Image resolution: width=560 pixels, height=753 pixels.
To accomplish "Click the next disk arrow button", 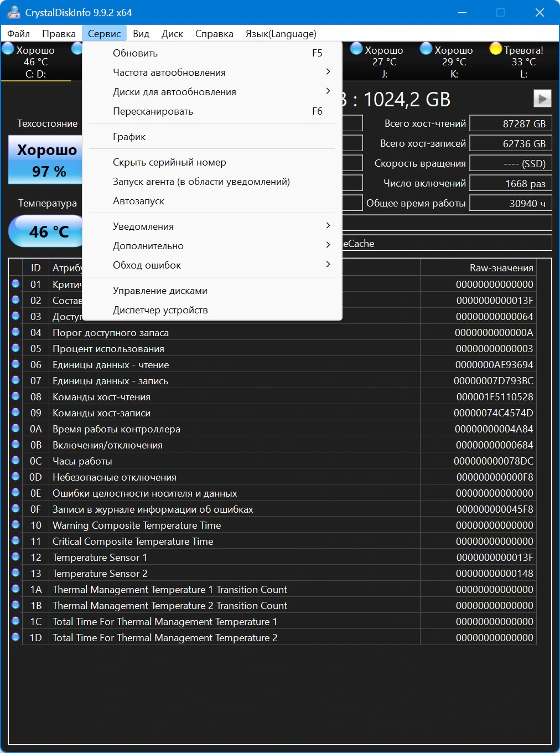I will pos(542,99).
